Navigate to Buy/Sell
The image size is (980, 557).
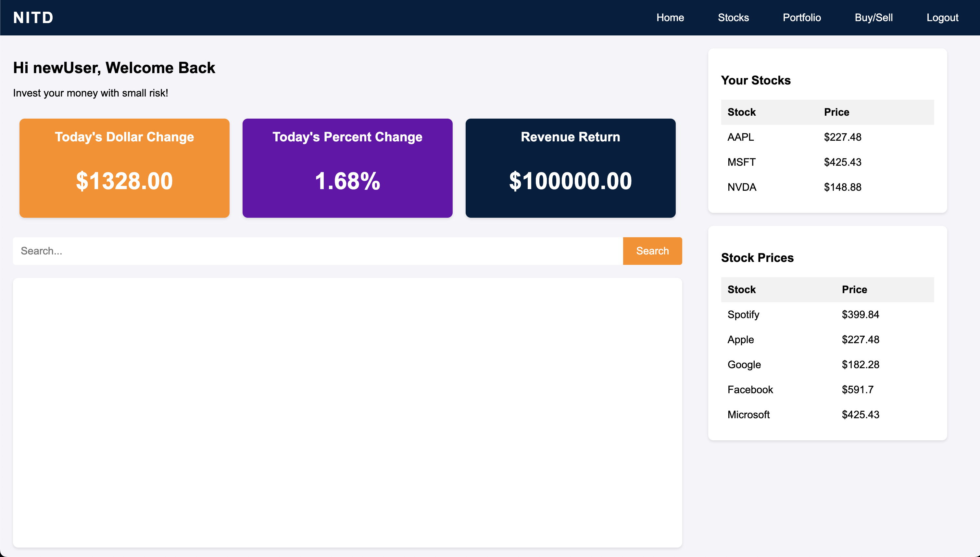click(x=873, y=18)
